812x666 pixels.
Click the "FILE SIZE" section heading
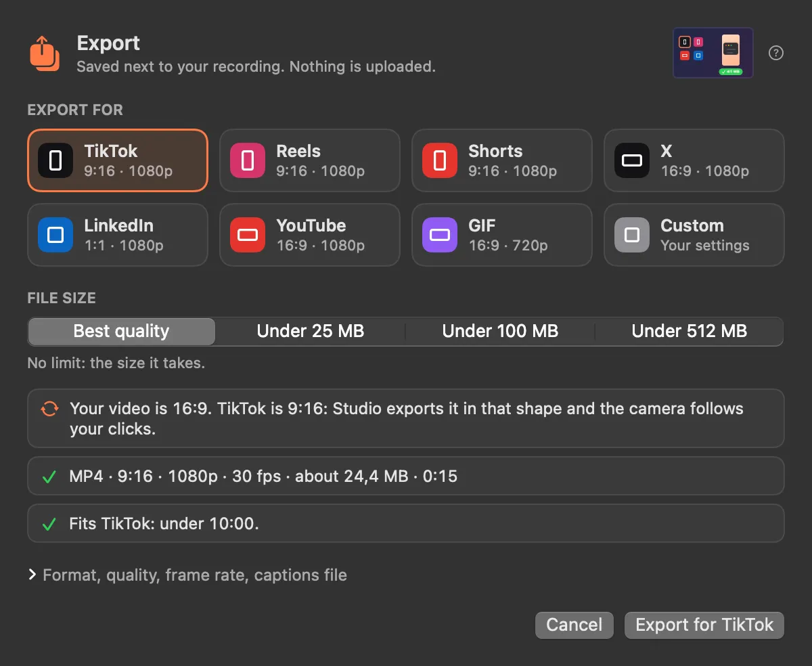[x=62, y=298]
